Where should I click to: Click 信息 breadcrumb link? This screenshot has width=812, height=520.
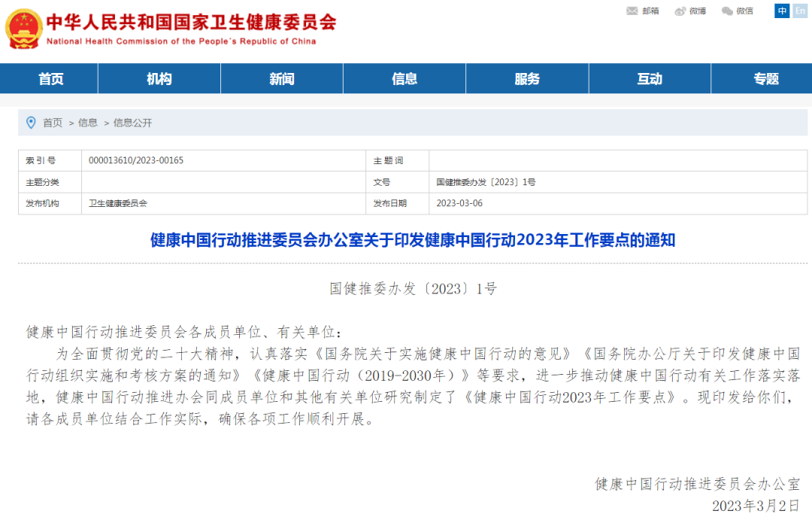click(87, 123)
